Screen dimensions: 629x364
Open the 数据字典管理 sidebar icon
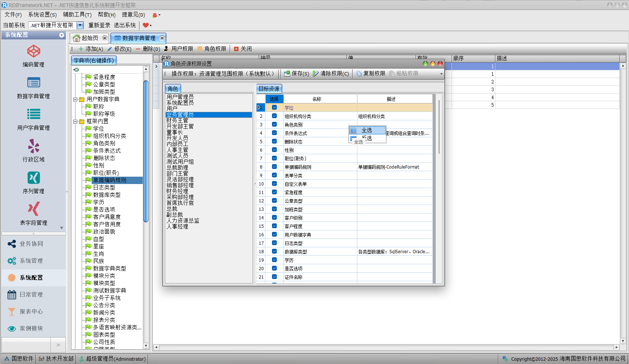[33, 83]
